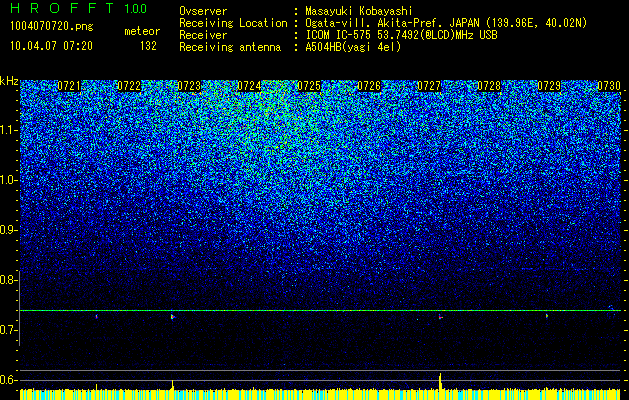Image resolution: width=629 pixels, height=400 pixels.
Task: Click the 0.8 frequency axis label
Action: (8, 280)
